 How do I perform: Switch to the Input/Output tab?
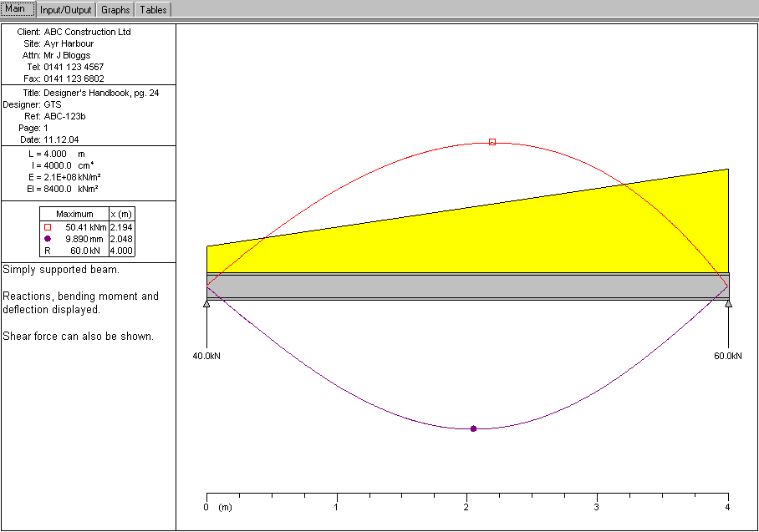[67, 10]
